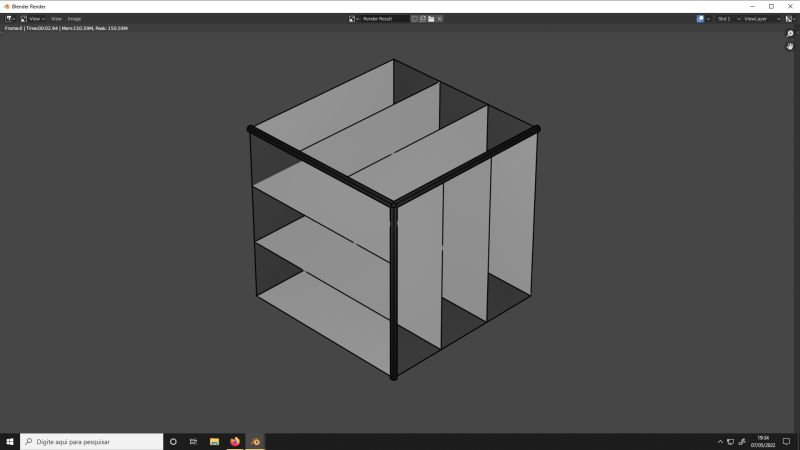The height and width of the screenshot is (450, 800).
Task: Open Firefox from taskbar
Action: tap(235, 442)
